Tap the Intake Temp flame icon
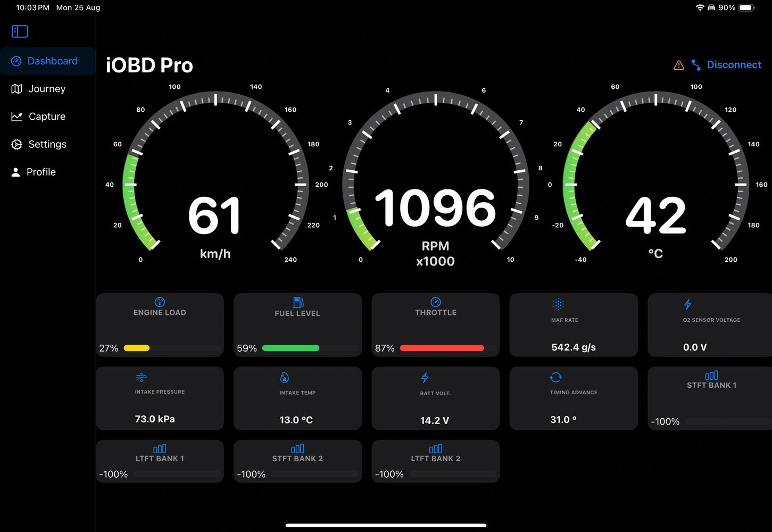This screenshot has width=772, height=532. [x=285, y=377]
